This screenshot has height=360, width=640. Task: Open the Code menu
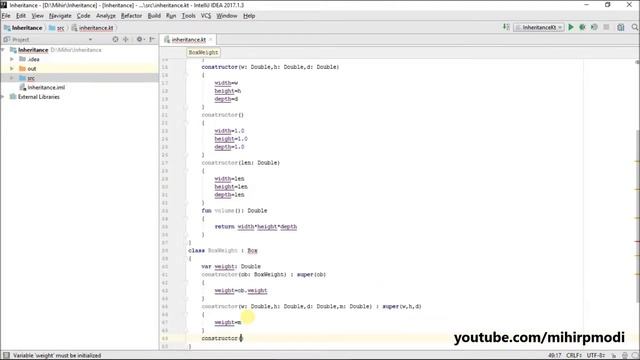[83, 16]
